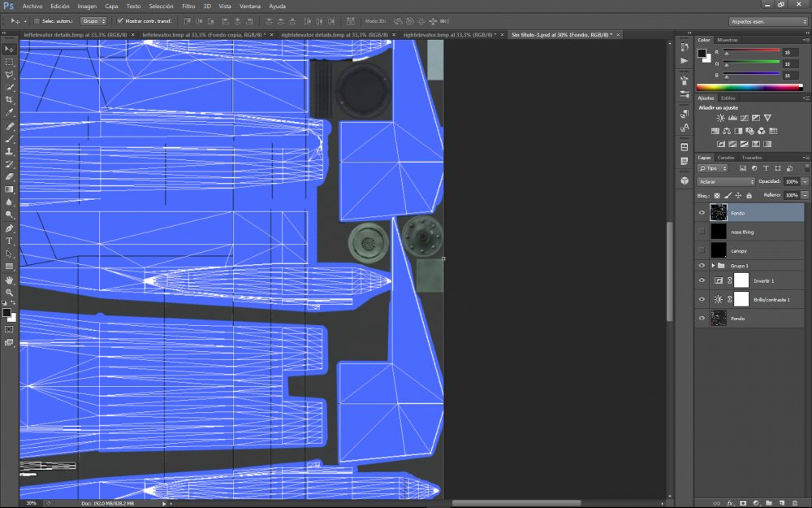
Task: Add Curves adjustment from Ajustes panel
Action: [744, 118]
